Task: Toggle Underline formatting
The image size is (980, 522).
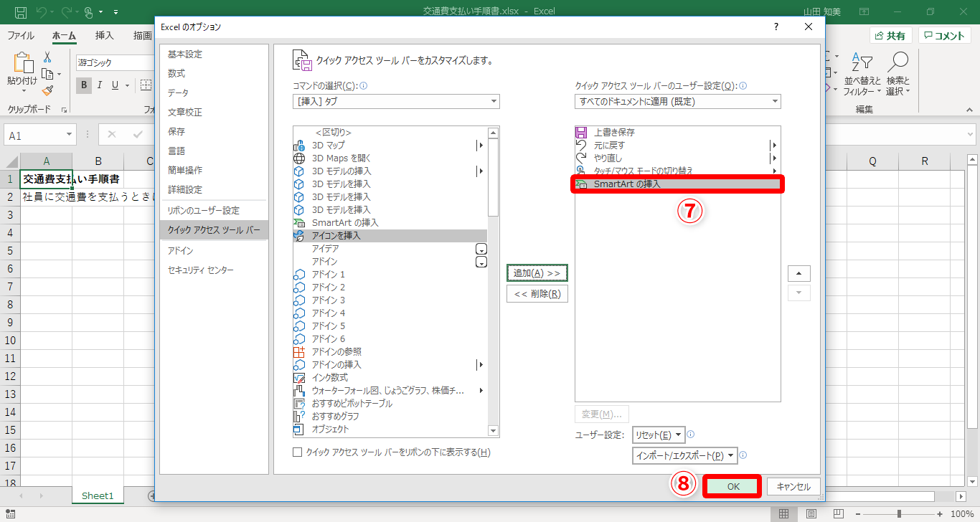Action: [114, 85]
